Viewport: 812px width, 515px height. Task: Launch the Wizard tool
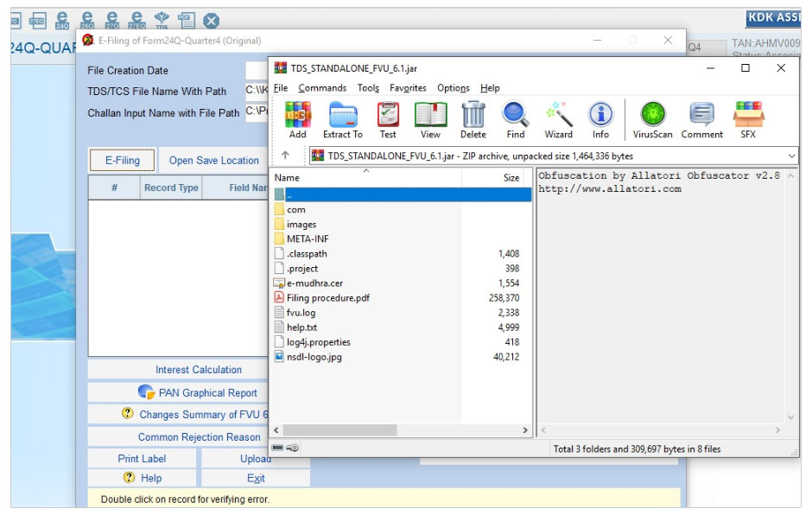(558, 120)
